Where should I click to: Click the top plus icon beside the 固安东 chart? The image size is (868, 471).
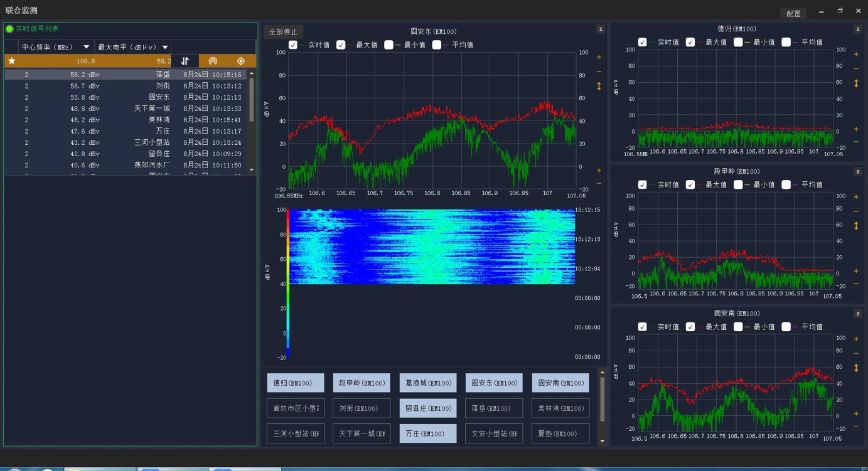pyautogui.click(x=599, y=57)
